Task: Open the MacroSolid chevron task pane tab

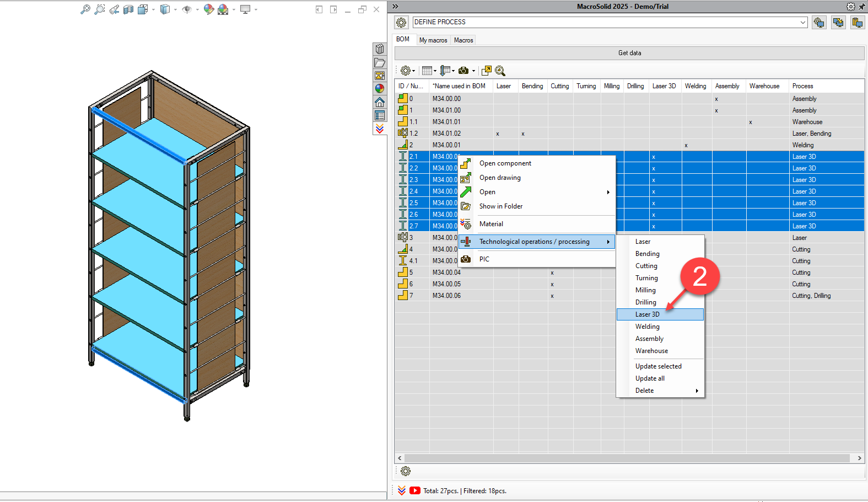Action: tap(380, 129)
